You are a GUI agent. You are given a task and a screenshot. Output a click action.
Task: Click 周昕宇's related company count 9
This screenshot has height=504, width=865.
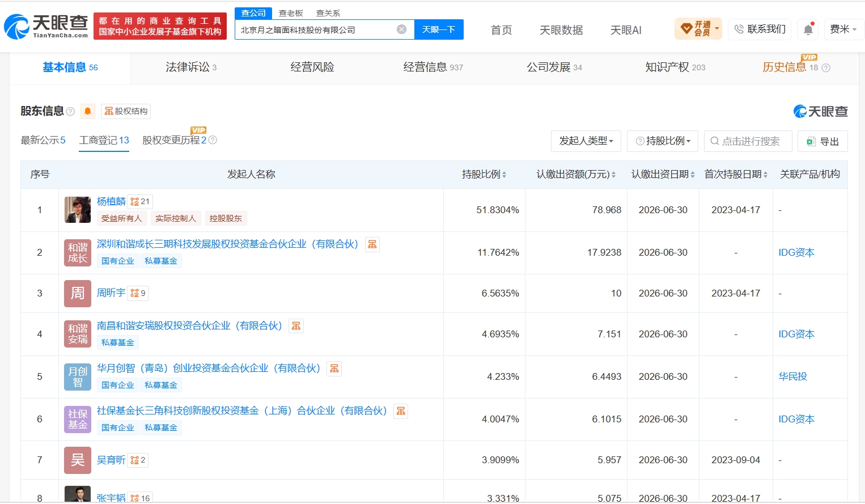point(138,293)
